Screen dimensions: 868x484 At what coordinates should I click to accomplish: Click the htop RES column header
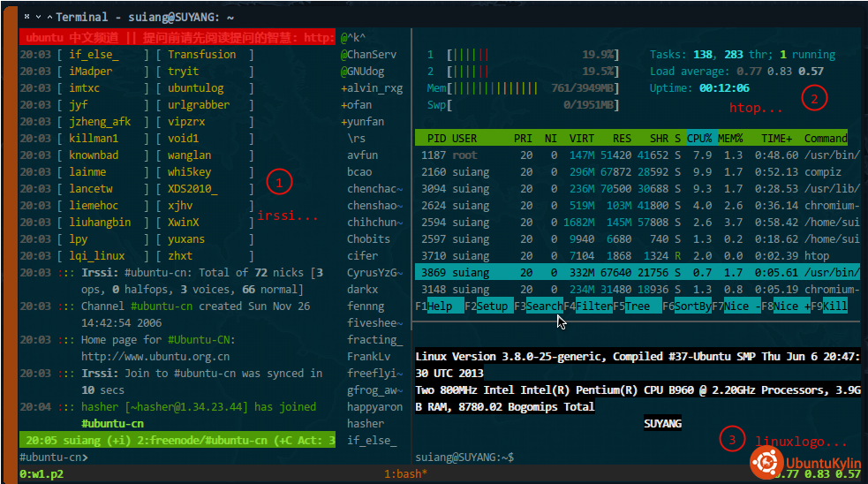tap(622, 139)
